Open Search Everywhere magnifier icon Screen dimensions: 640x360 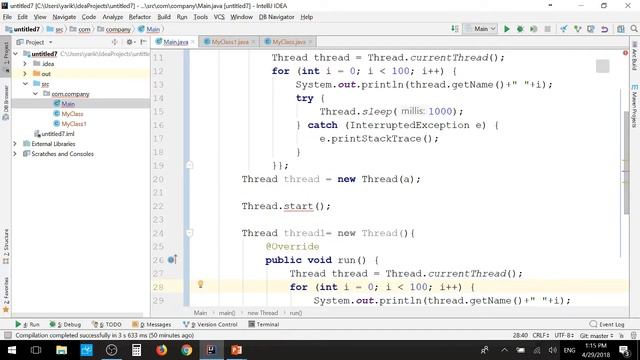click(633, 29)
